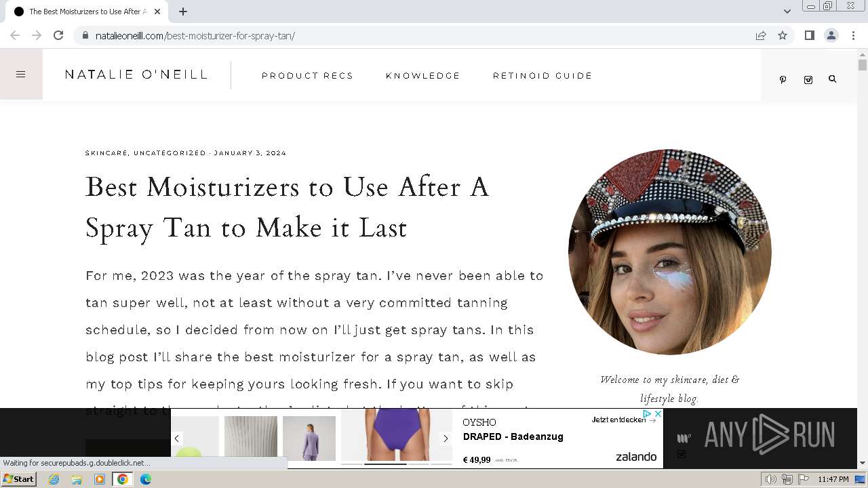Open the hamburger menu on site header
Screen dimensions: 868x488
(21, 75)
